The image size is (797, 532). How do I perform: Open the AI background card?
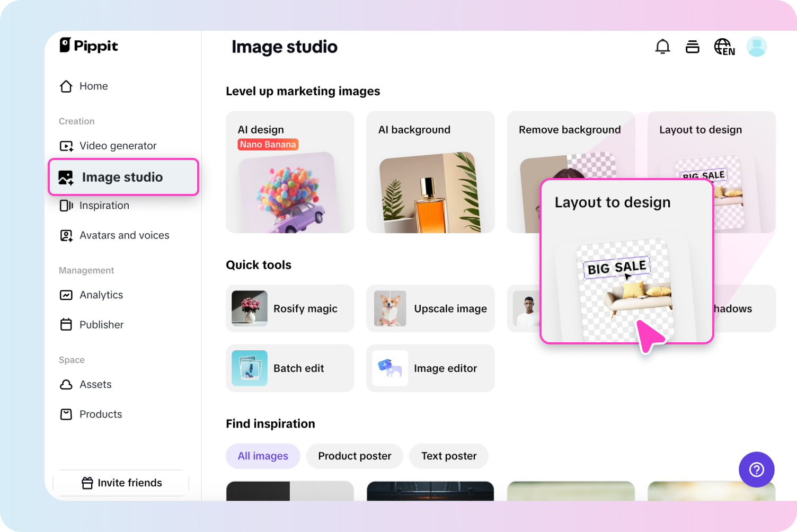point(430,172)
